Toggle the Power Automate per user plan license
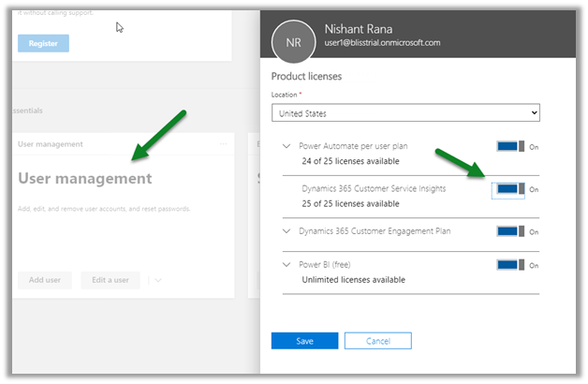This screenshot has height=384, width=588. (510, 147)
